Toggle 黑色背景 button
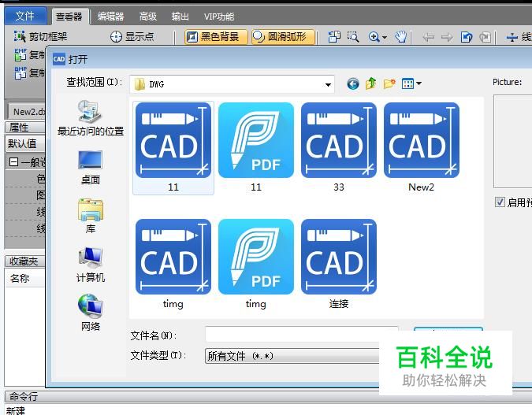This screenshot has height=415, width=532. click(x=216, y=36)
